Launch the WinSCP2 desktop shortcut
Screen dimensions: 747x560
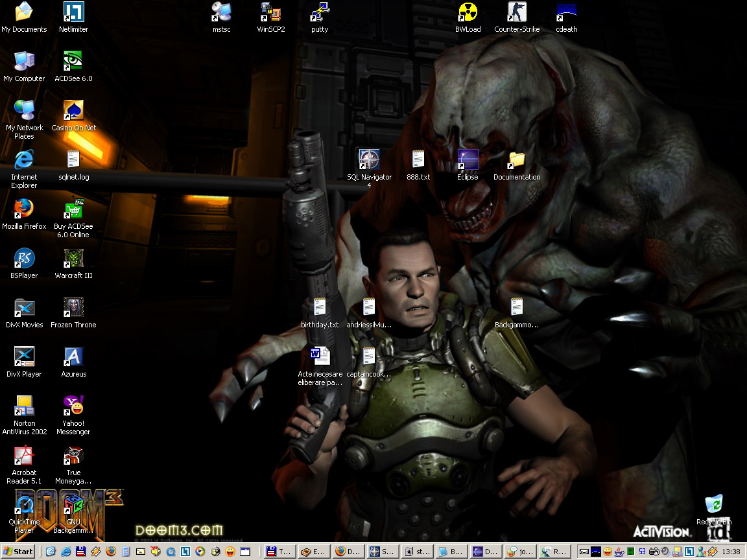tap(270, 17)
